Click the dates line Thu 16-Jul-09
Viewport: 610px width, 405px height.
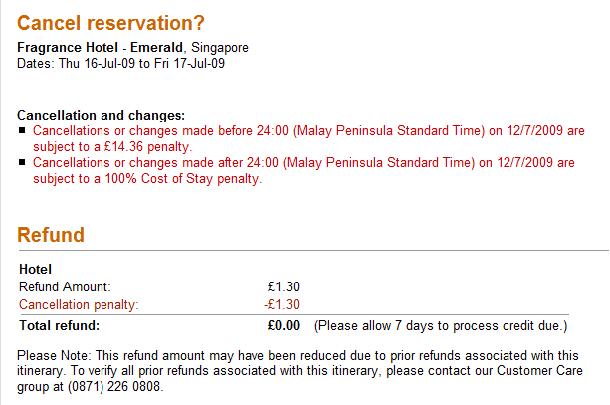coord(121,63)
